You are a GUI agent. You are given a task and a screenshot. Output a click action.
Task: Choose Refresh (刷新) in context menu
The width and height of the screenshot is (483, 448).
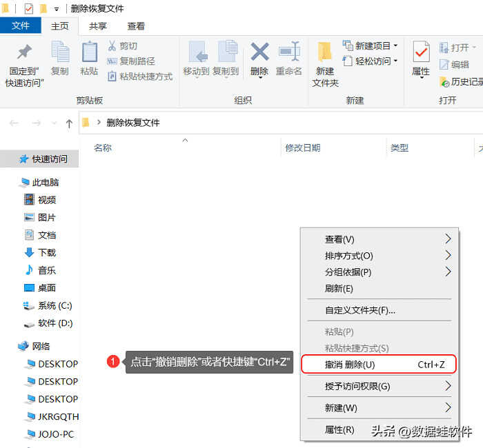point(379,288)
